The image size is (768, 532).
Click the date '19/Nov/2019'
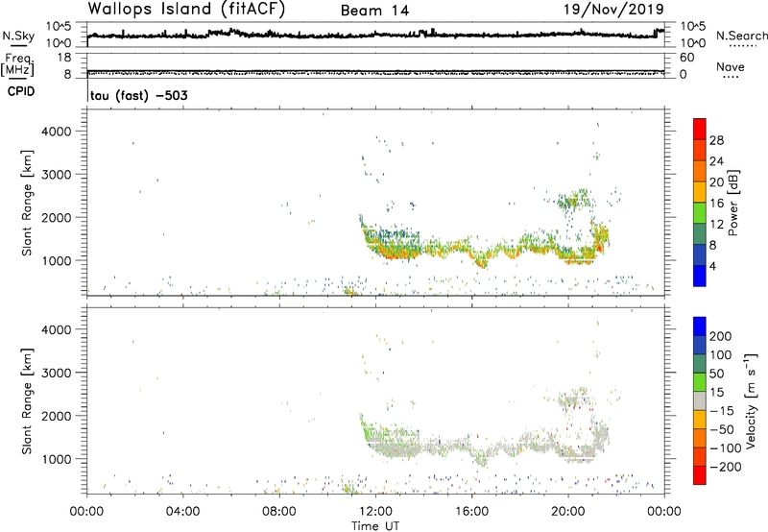pos(613,10)
